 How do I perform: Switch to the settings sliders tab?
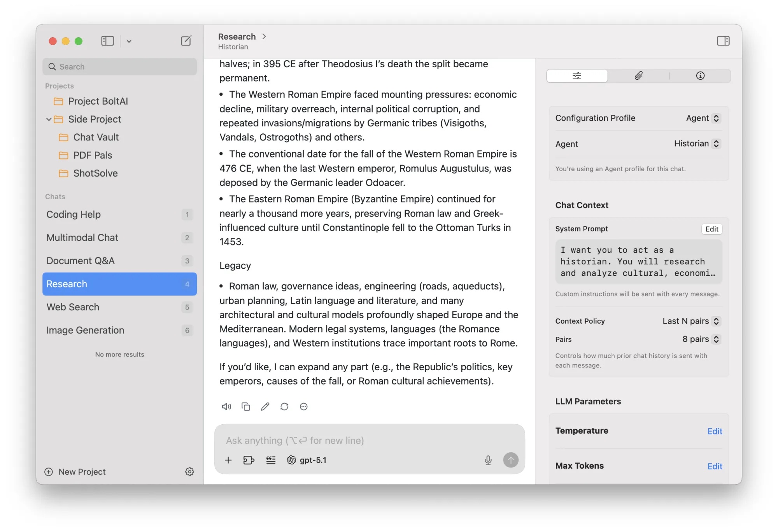click(x=577, y=76)
